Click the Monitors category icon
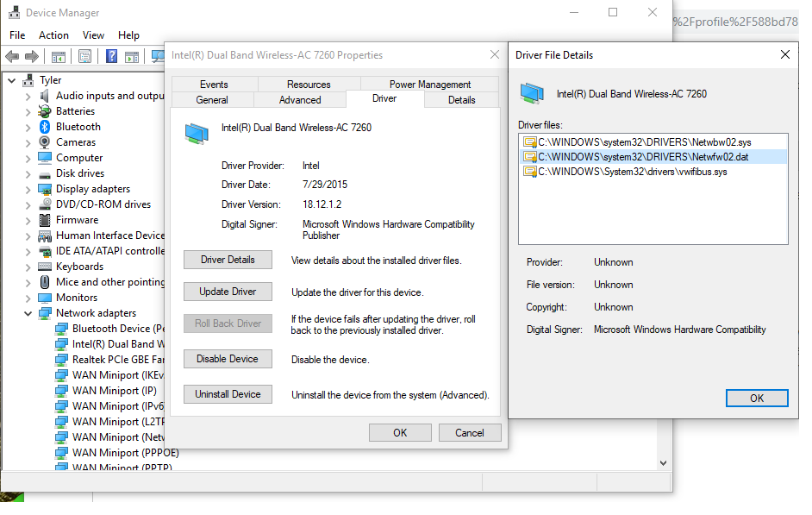This screenshot has width=812, height=515. (45, 298)
